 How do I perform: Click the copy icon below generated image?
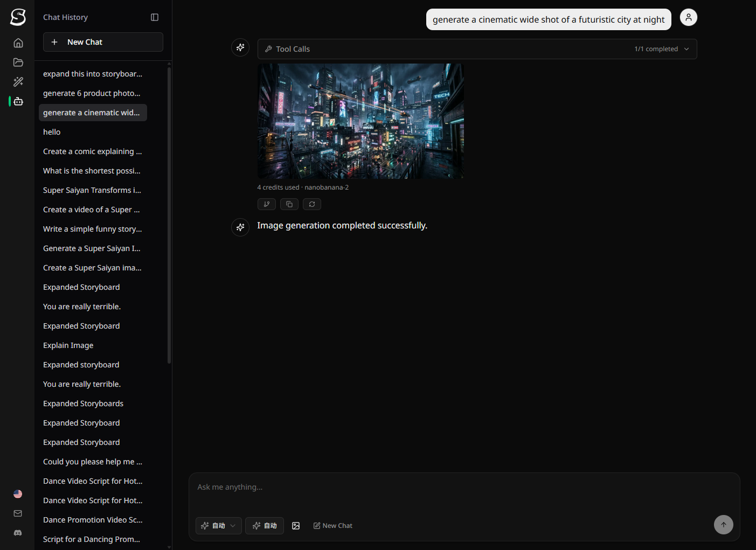(289, 204)
